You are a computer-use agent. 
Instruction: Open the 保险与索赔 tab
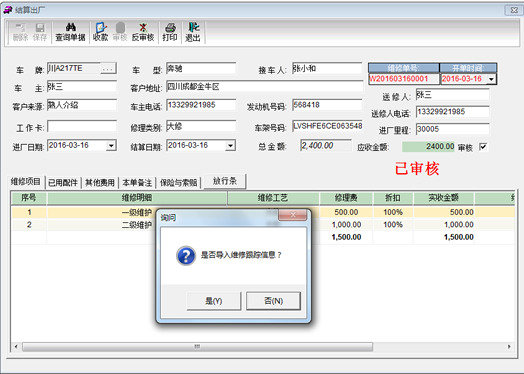tap(178, 182)
